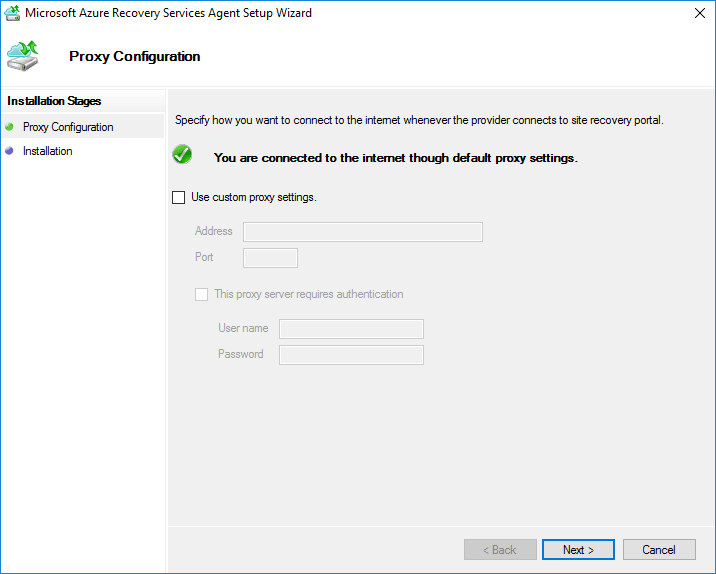Click the blue Installation stage bullet
The height and width of the screenshot is (574, 716).
10,151
